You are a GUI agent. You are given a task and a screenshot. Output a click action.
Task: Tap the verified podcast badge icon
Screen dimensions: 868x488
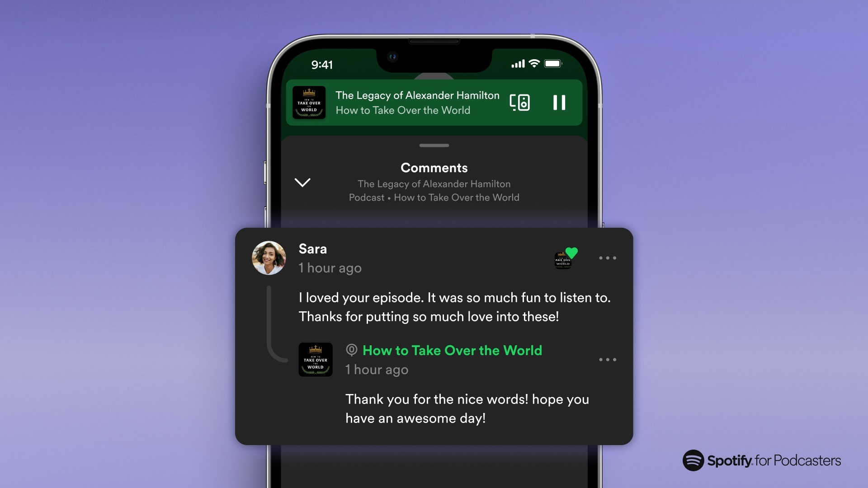pyautogui.click(x=351, y=350)
